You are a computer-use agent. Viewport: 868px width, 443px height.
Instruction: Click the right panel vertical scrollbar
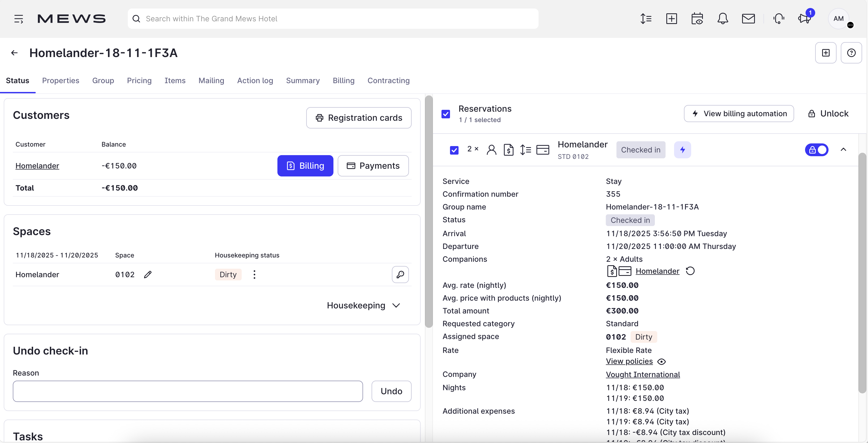pyautogui.click(x=862, y=273)
